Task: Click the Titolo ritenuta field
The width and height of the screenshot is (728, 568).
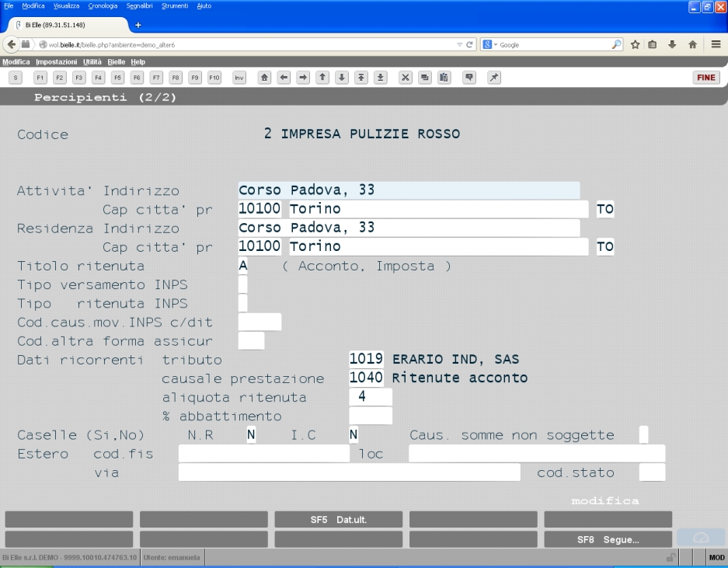Action: [243, 266]
